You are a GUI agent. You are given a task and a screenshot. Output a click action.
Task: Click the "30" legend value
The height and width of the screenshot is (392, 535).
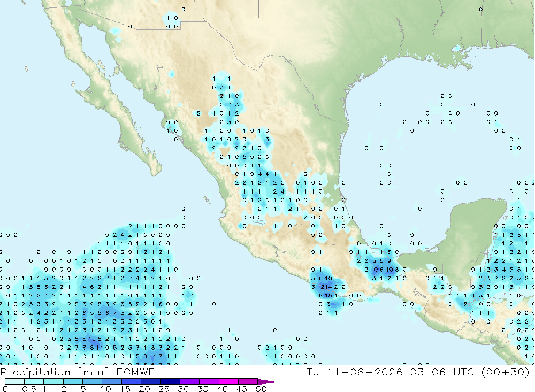tap(184, 389)
